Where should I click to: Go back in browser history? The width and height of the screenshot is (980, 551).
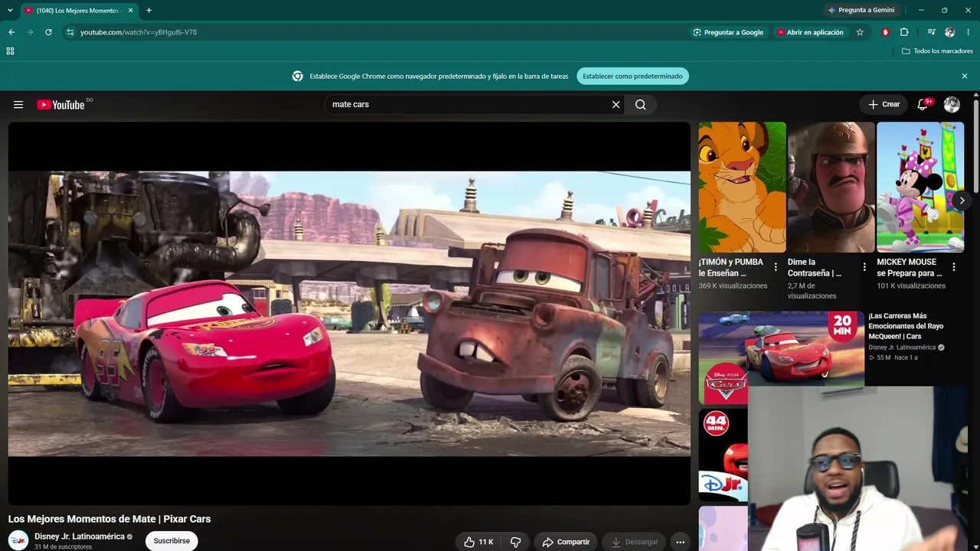[x=11, y=32]
